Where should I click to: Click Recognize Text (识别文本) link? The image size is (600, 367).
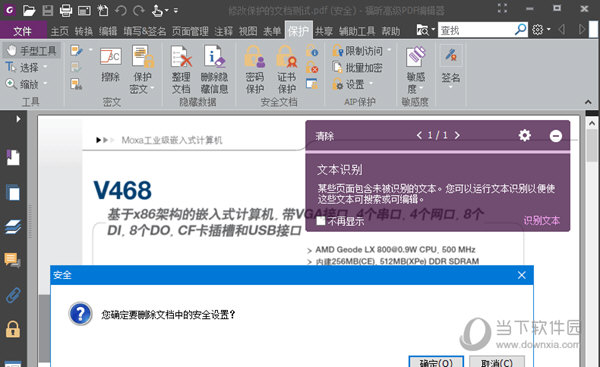(541, 221)
